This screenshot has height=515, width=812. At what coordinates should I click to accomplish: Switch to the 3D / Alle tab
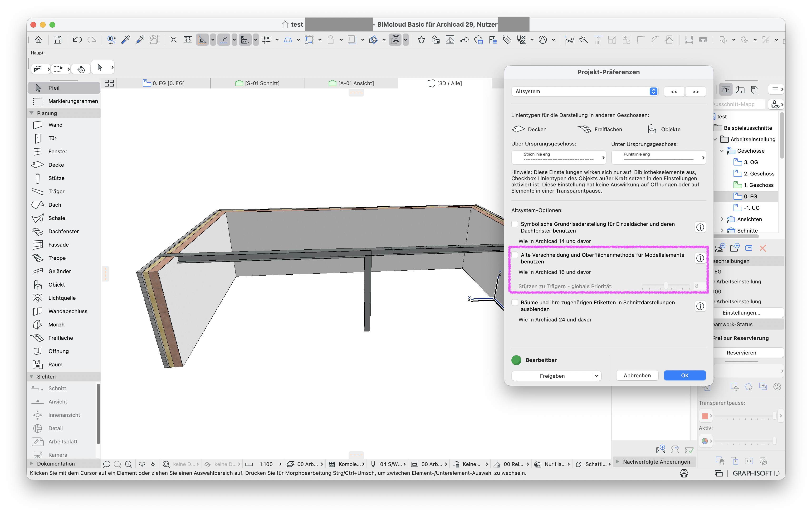point(445,83)
